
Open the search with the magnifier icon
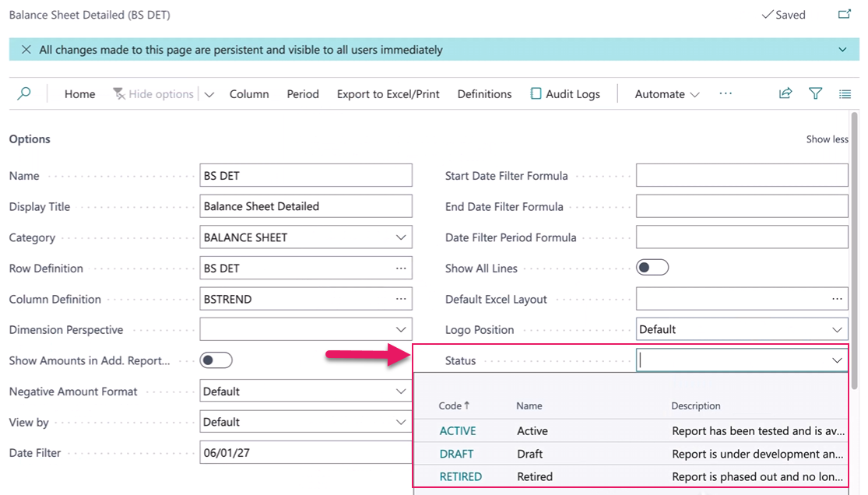click(24, 93)
